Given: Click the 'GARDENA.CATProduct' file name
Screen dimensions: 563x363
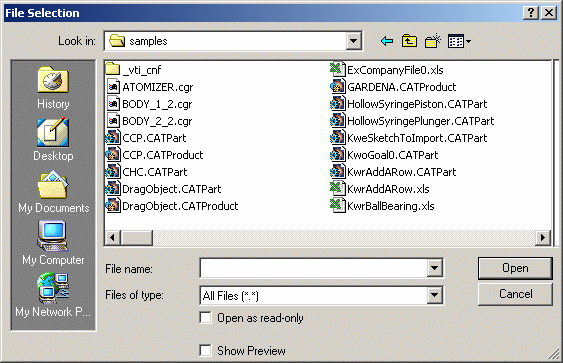Looking at the screenshot, I should tap(401, 87).
